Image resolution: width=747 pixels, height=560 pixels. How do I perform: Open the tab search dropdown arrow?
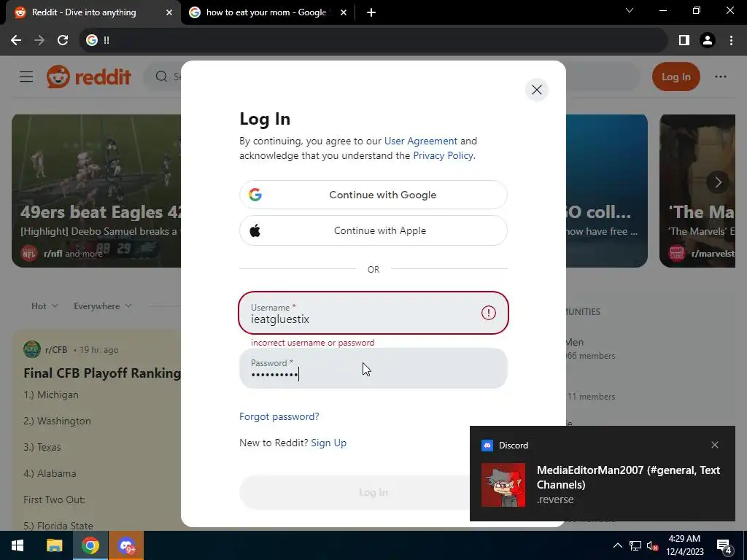[630, 10]
